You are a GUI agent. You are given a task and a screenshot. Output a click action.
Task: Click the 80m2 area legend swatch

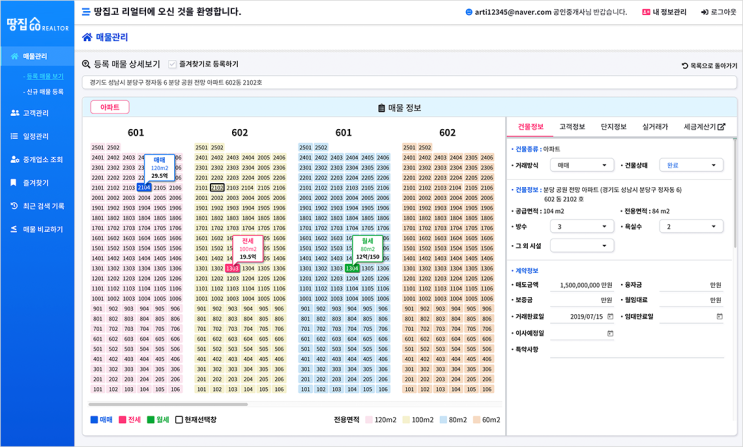tap(443, 420)
